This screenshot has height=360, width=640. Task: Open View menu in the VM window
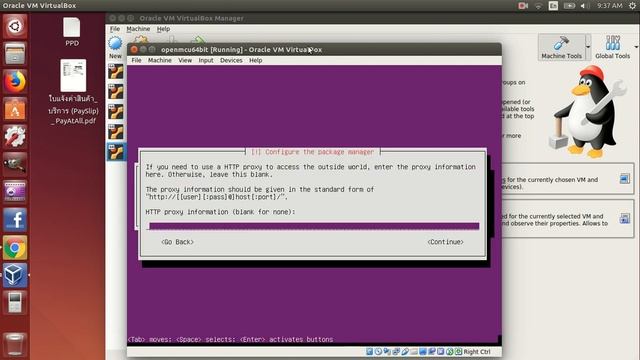(x=185, y=60)
